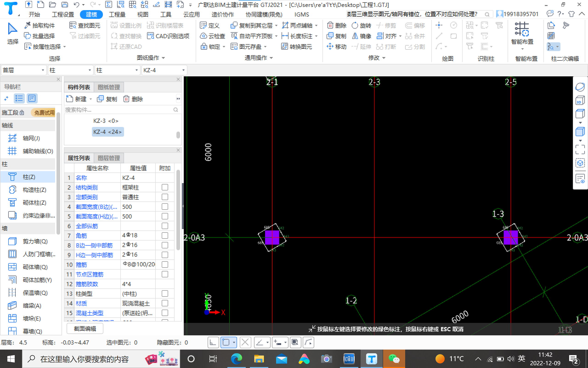Toggle the cross snap button in status bar

[x=245, y=342]
